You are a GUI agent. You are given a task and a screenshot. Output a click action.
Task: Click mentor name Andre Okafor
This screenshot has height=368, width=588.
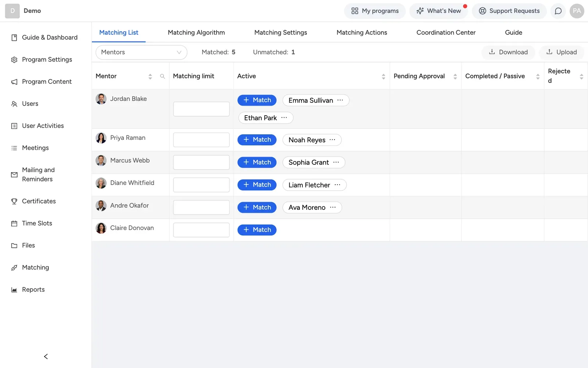tap(129, 205)
